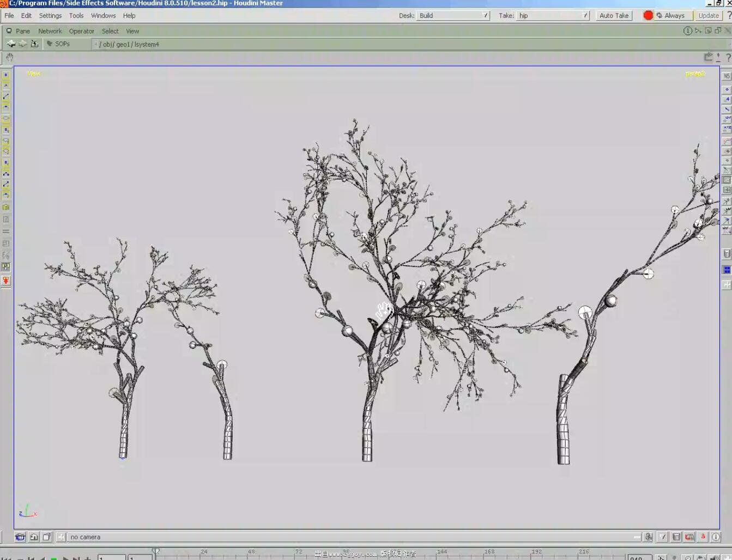Screen dimensions: 732x560
Task: Click the Update button
Action: click(x=709, y=15)
